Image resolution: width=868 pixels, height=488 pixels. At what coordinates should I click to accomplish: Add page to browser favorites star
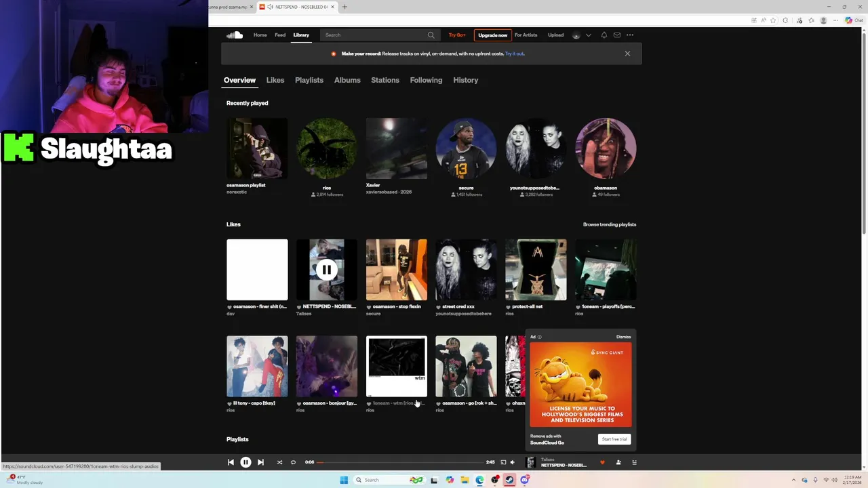tap(773, 20)
